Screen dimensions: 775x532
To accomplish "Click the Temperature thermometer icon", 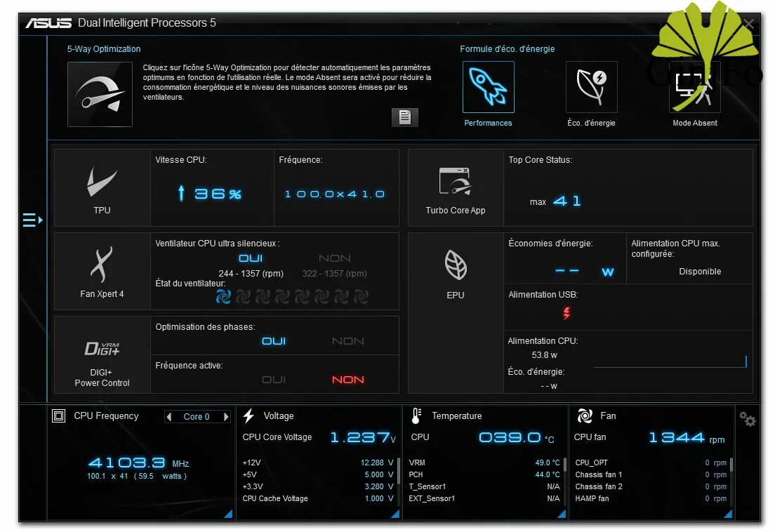I will pos(416,416).
